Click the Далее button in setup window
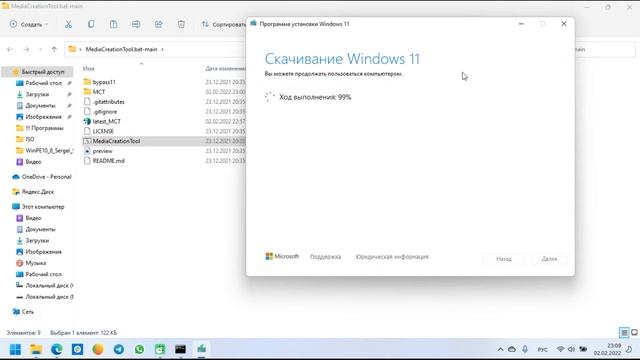This screenshot has height=360, width=640. [549, 259]
